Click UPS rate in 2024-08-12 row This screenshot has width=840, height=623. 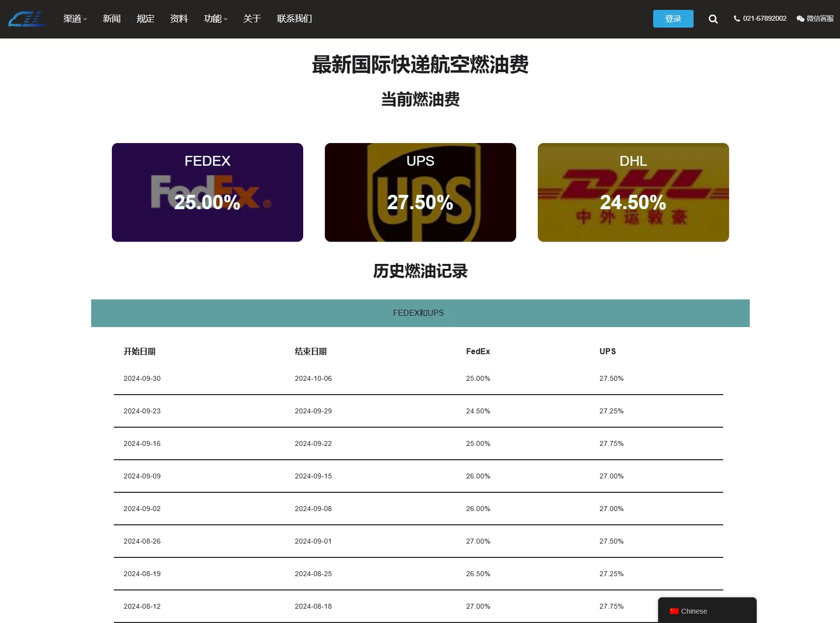(611, 606)
